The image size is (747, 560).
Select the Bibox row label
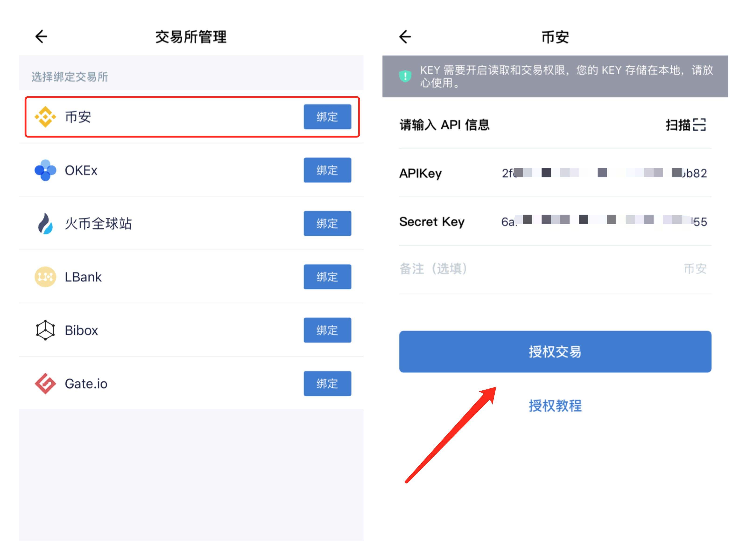[x=81, y=330]
